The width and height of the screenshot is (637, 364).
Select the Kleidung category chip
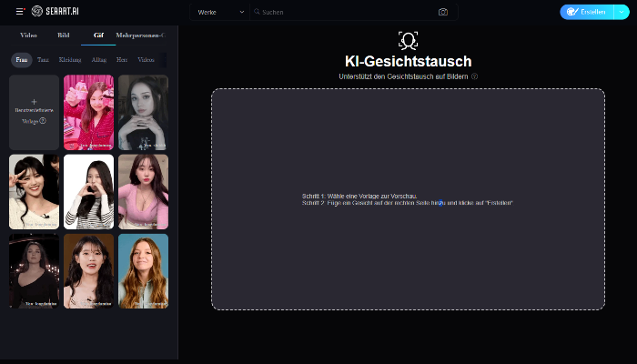point(70,60)
